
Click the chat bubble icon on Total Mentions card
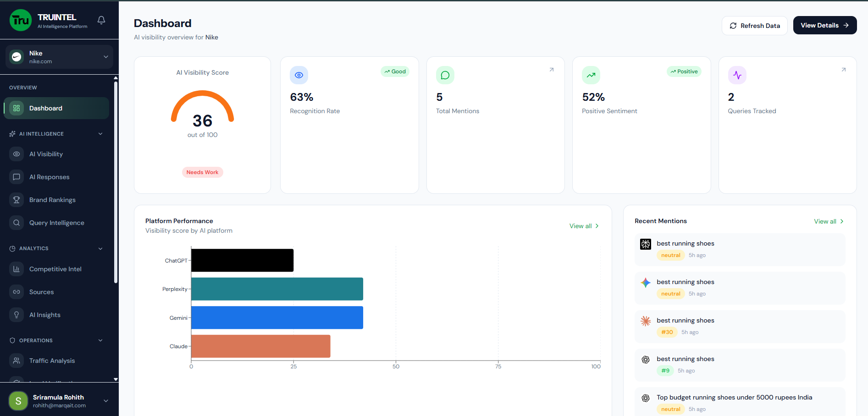pos(445,75)
